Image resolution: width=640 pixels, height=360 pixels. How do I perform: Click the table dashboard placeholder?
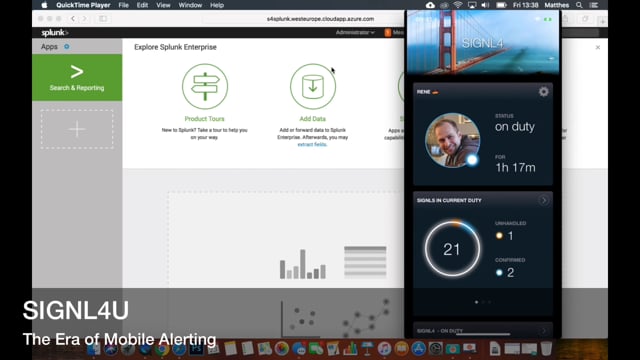(365, 262)
